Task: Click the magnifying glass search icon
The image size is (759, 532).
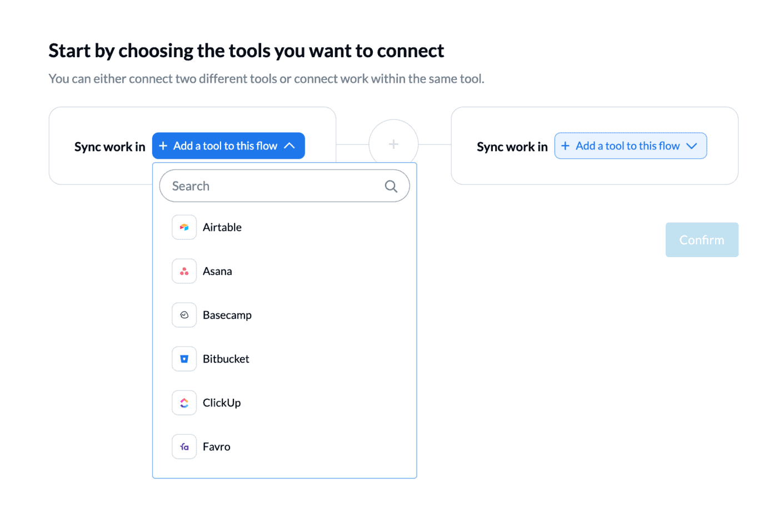Action: 391,186
